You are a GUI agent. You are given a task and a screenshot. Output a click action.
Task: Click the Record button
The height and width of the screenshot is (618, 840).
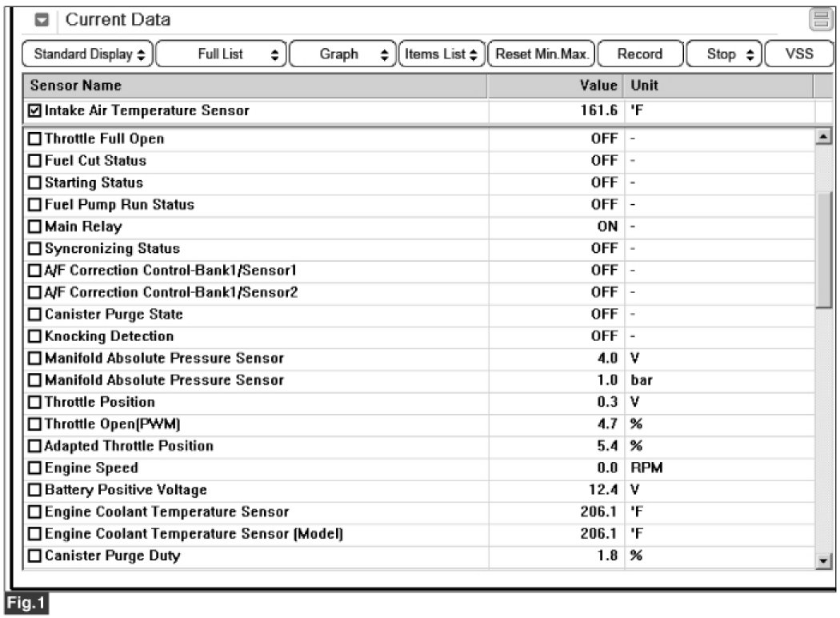pyautogui.click(x=639, y=54)
